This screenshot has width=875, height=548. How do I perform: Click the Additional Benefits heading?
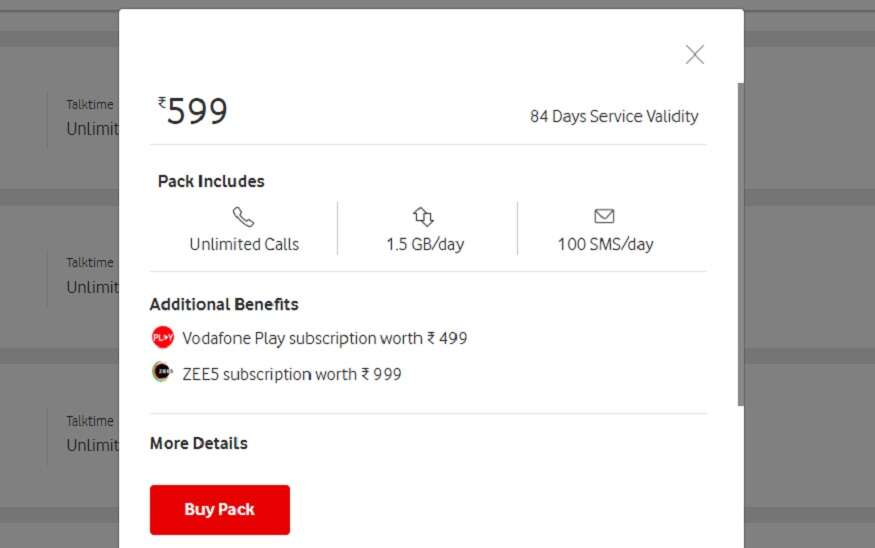coord(224,304)
